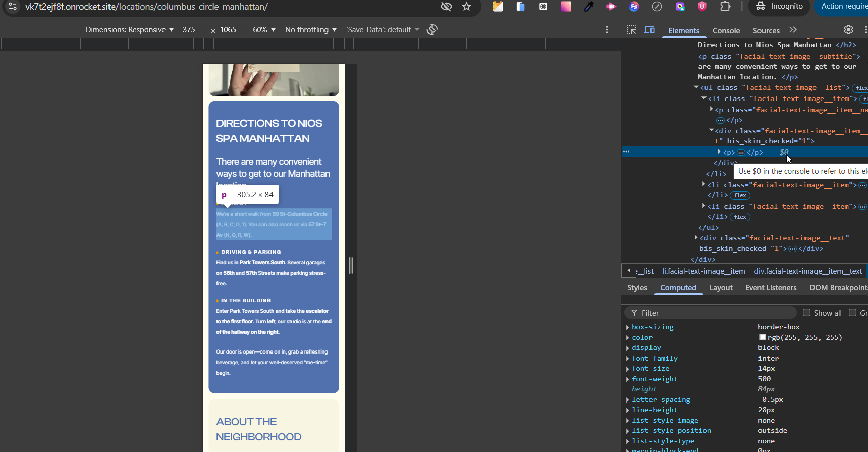The image size is (868, 452).
Task: Open the gray ruler circle extension
Action: click(657, 7)
